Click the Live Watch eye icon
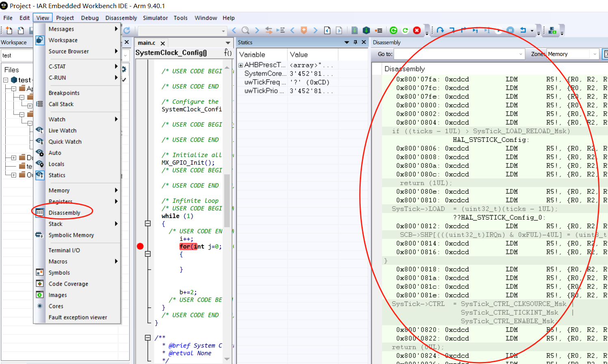Viewport: 608px width, 364px height. 40,130
